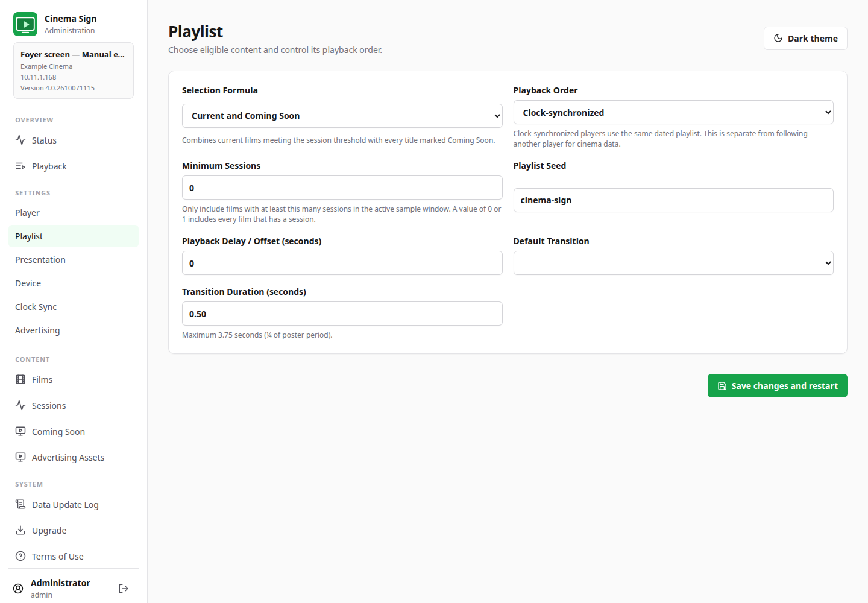This screenshot has width=868, height=603.
Task: Click the Sessions pulse icon
Action: point(20,405)
